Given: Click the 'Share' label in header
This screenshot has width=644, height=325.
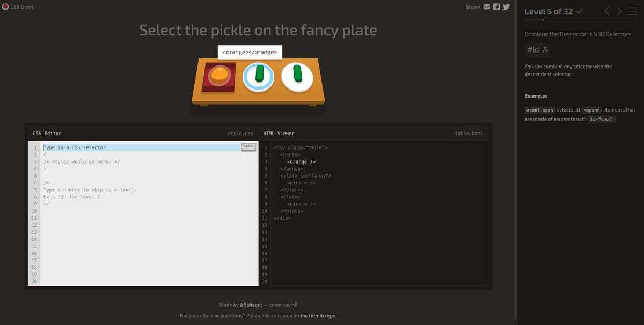Looking at the screenshot, I should click(x=473, y=7).
